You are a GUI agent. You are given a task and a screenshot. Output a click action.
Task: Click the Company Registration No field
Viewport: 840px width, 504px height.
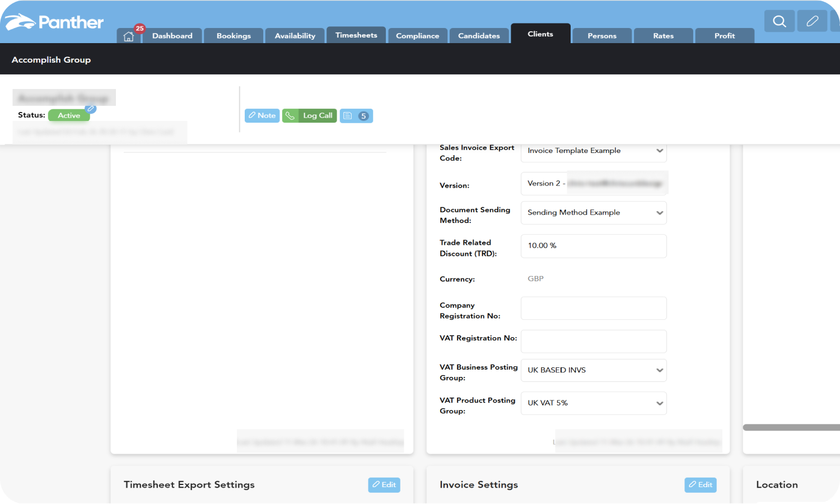coord(594,309)
